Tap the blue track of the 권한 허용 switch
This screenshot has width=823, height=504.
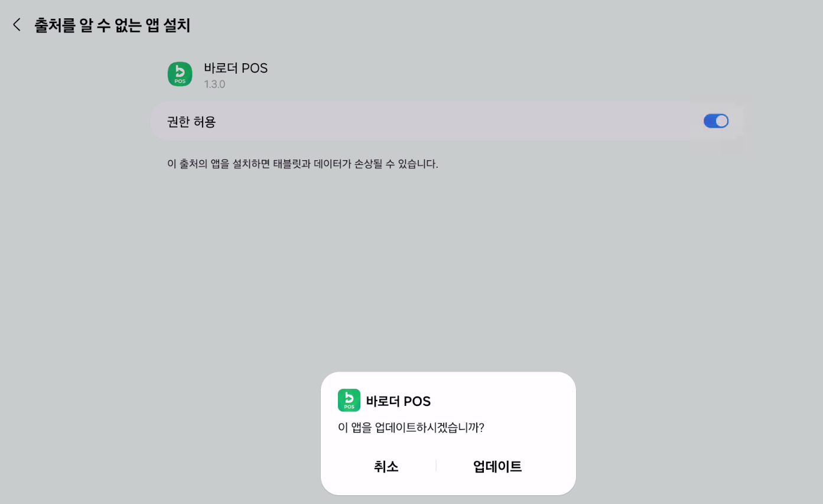click(x=709, y=121)
